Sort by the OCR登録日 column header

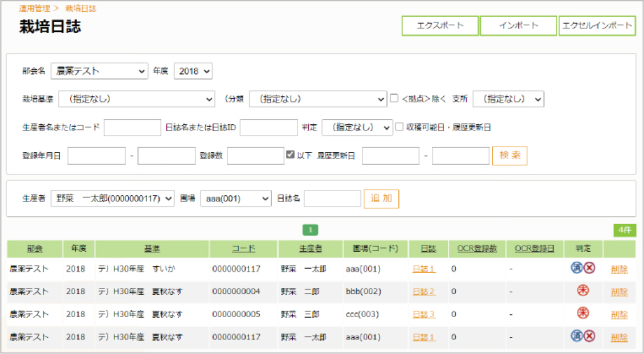pos(535,248)
